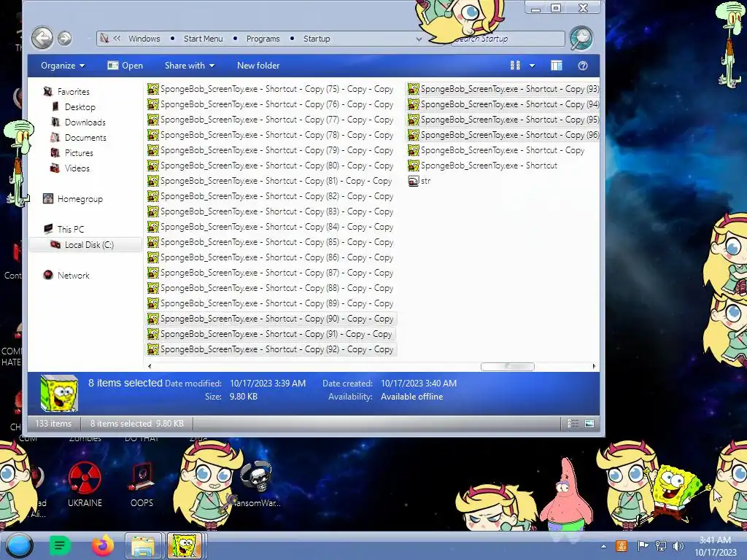Select 'SpongeBob_ScreenToy.exe - Shortcut' file without Copy
This screenshot has height=560, width=747.
click(x=483, y=166)
